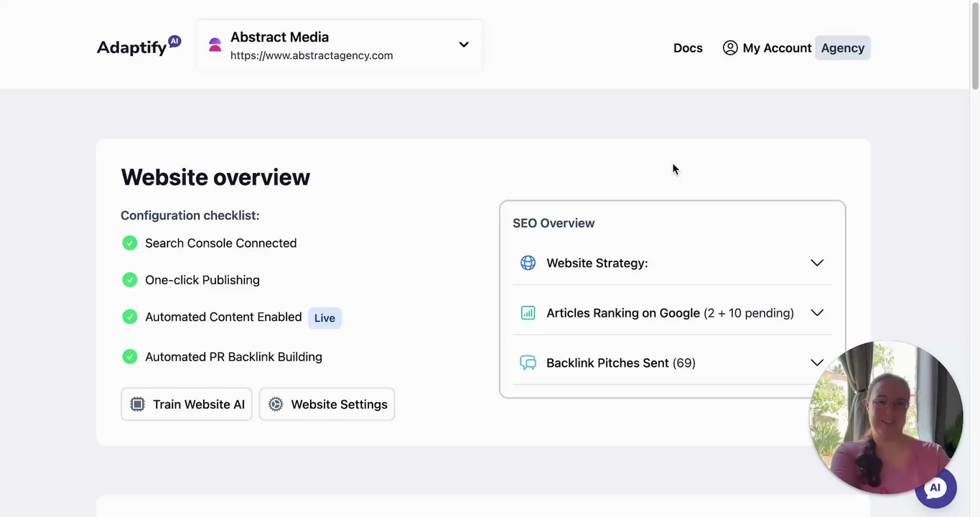Open the Abstract Media website selector dropdown

click(464, 45)
